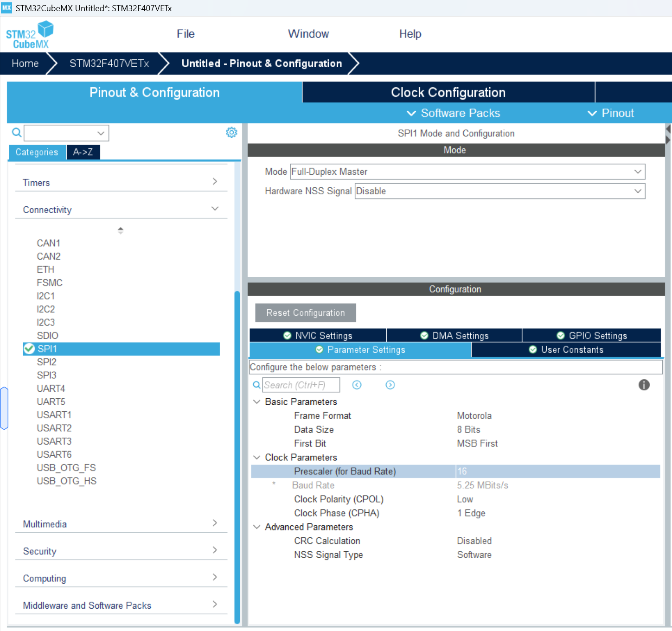
Task: Click the CRC Calculation value Disabled
Action: coord(474,541)
